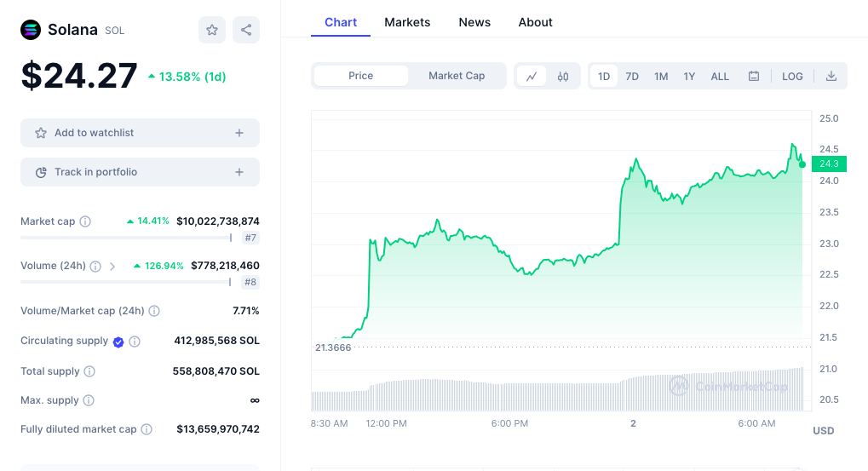Click the 7.71% volume ratio value
The image size is (868, 471).
click(246, 311)
